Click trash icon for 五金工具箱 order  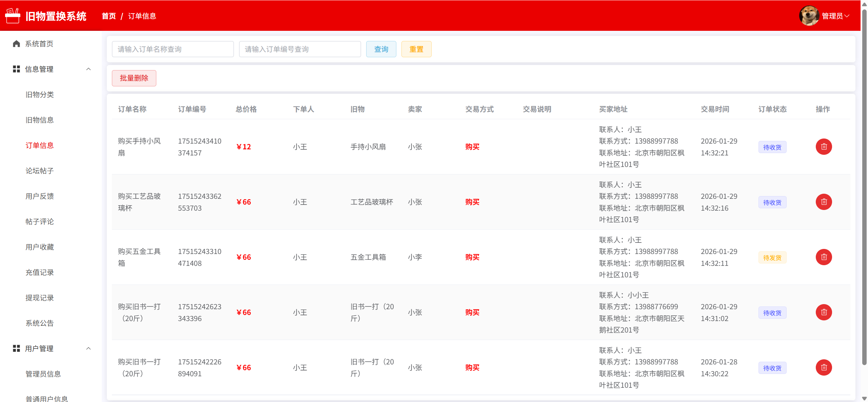pyautogui.click(x=824, y=257)
